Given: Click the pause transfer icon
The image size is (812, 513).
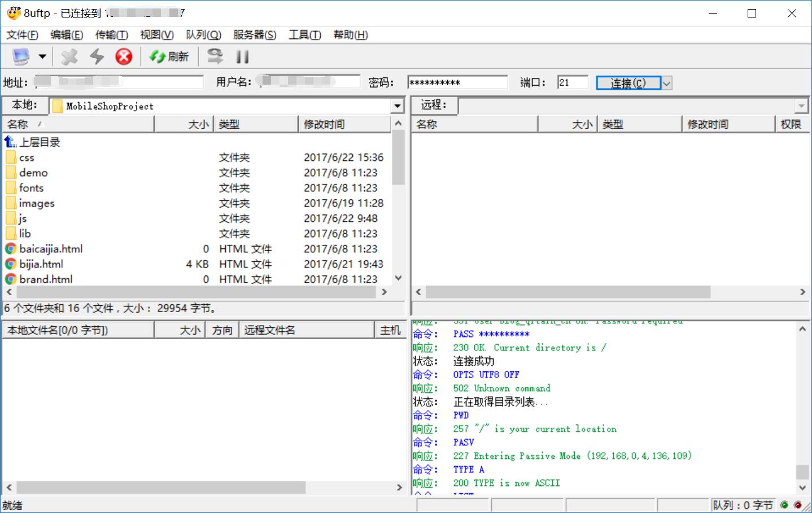Looking at the screenshot, I should [x=243, y=56].
